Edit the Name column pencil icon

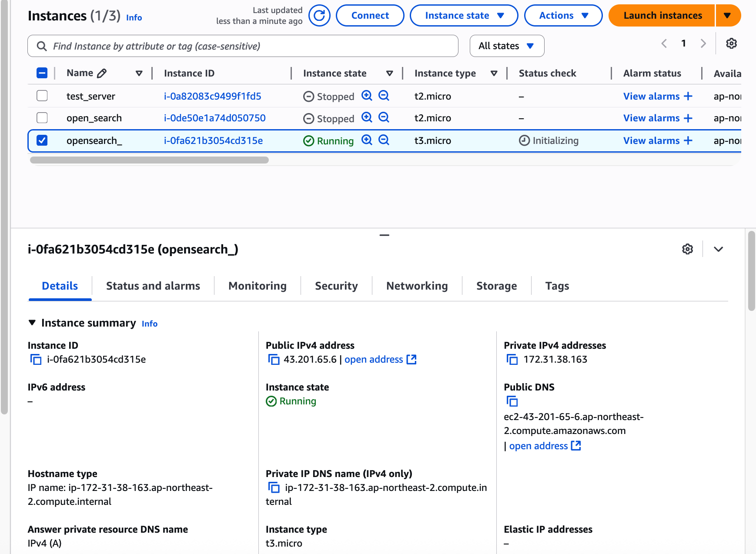102,73
